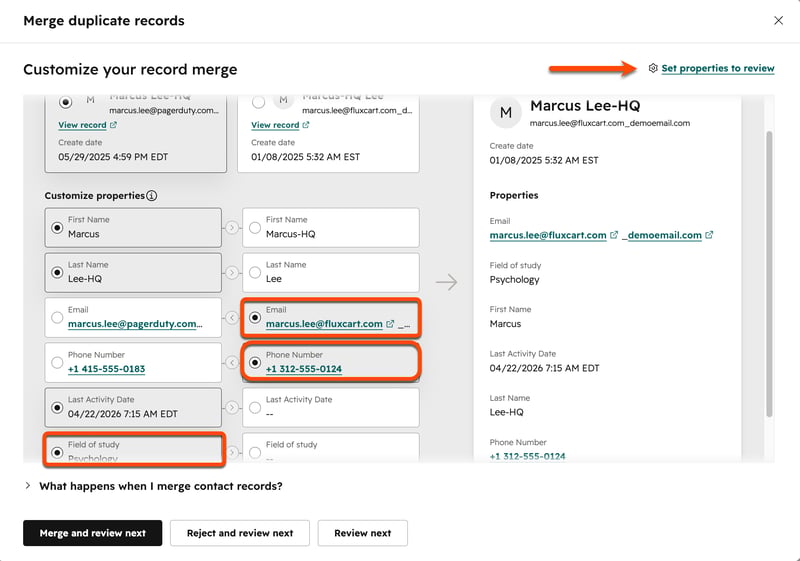800x561 pixels.
Task: Click external icon after _demoemail.com in preview
Action: 709,235
